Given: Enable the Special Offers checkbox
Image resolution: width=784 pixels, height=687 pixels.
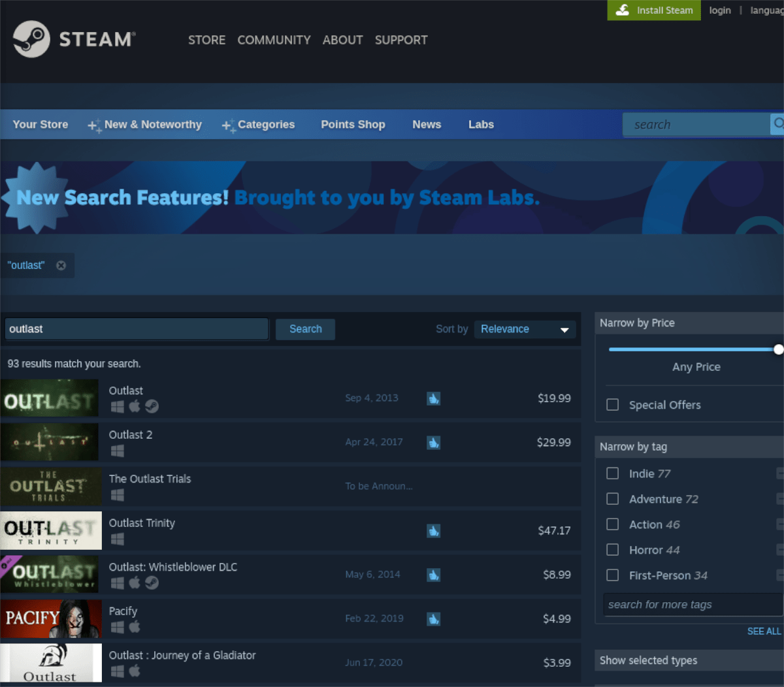Looking at the screenshot, I should [x=612, y=405].
